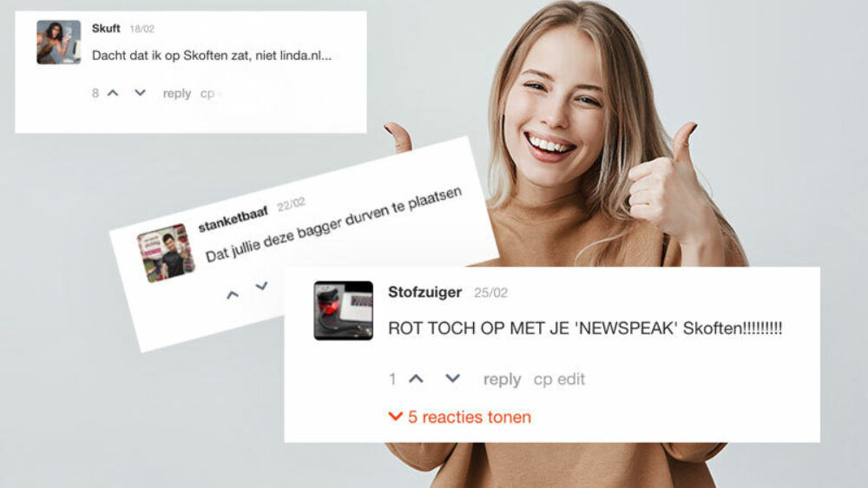This screenshot has width=868, height=488.
Task: Upvote Skuft's comment
Action: pos(113,93)
